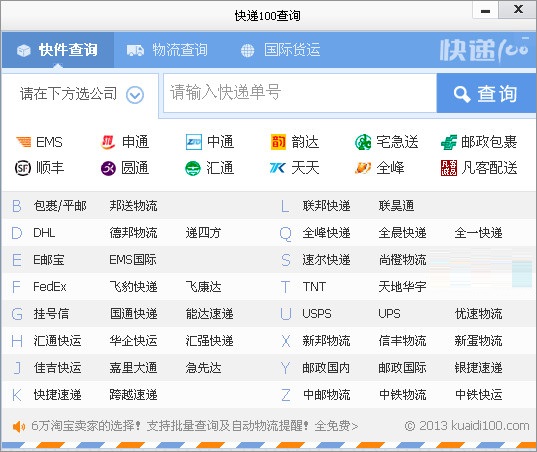Viewport: 537px width, 452px height.
Task: Click the 邮政包裹 green postal logo icon
Action: 448,142
